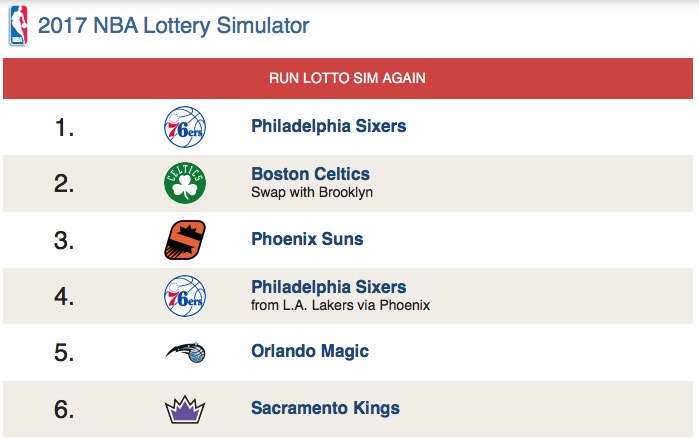This screenshot has height=438, width=699.
Task: Click the Boston Celtics shamrock logo
Action: click(184, 183)
